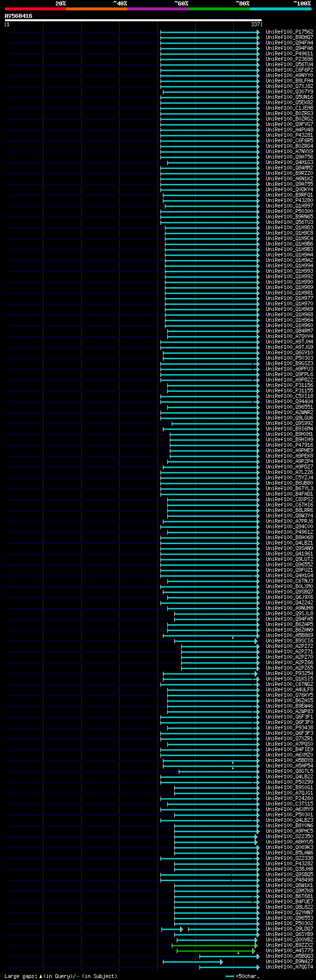This screenshot has width=316, height=980.
Task: Click the red 20% identity legend segment
Action: pyautogui.click(x=36, y=9)
